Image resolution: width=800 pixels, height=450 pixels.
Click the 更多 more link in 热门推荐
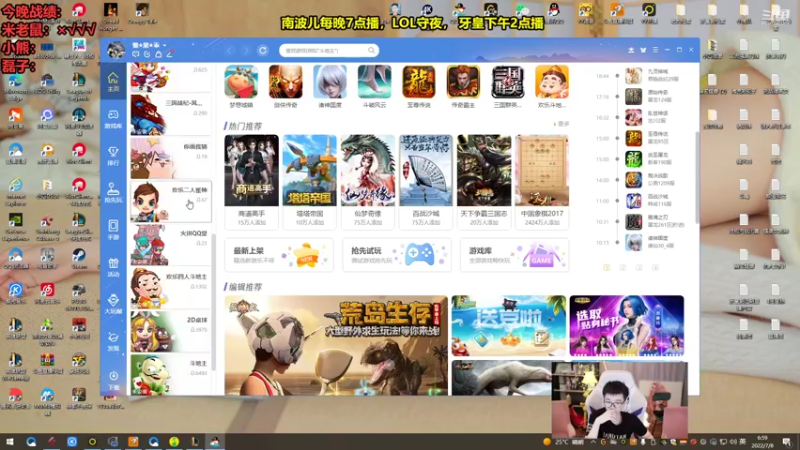[561, 124]
